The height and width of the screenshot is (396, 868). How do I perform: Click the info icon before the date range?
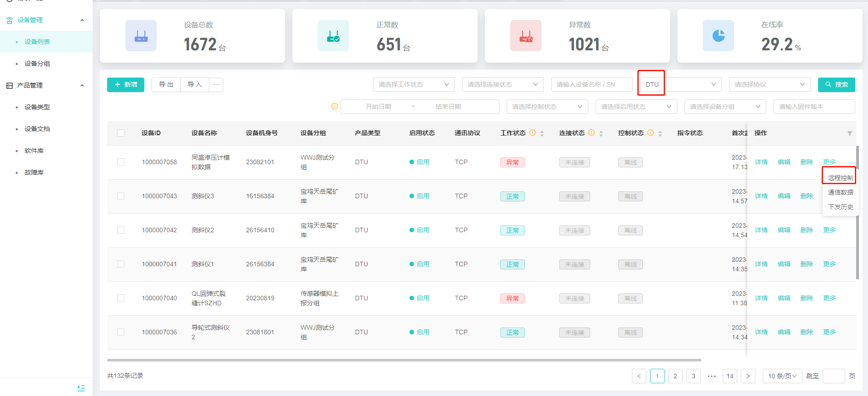pos(335,107)
